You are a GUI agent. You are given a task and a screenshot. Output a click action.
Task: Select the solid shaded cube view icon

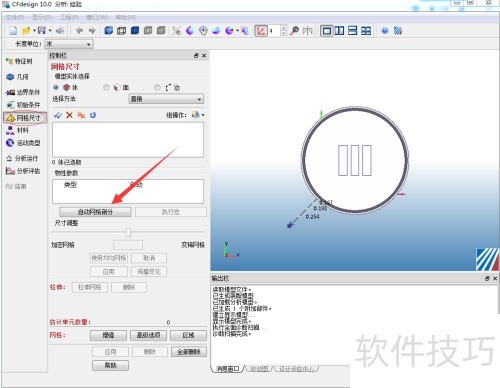pos(109,31)
